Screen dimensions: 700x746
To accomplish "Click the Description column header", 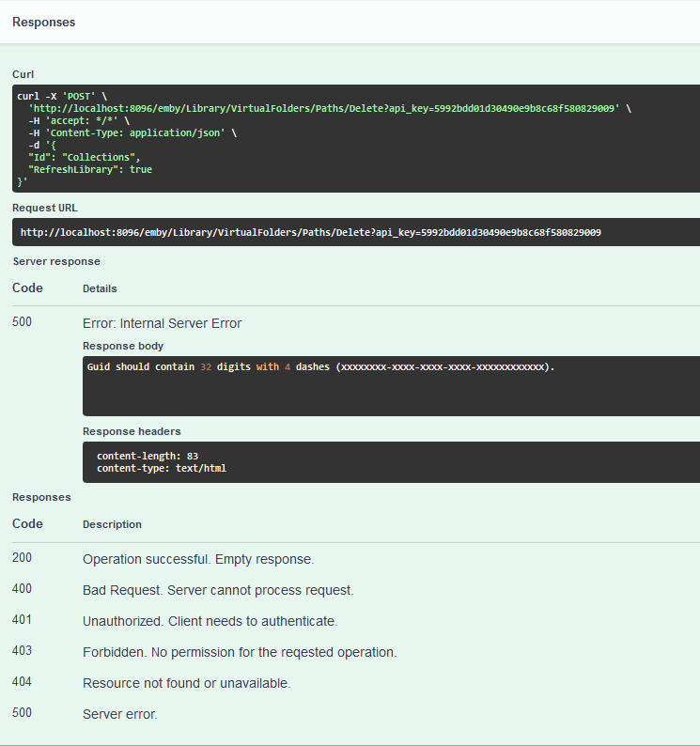I will tap(112, 524).
